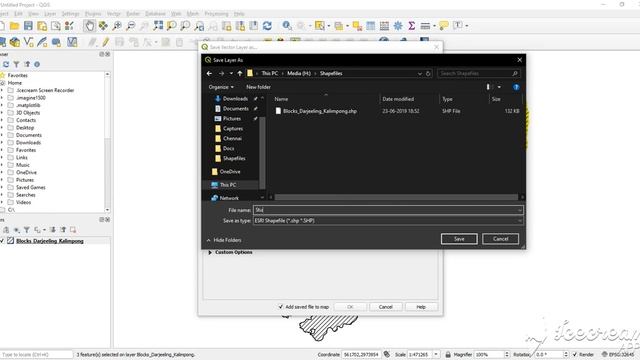Select Favorites in Browser panel

[x=18, y=75]
